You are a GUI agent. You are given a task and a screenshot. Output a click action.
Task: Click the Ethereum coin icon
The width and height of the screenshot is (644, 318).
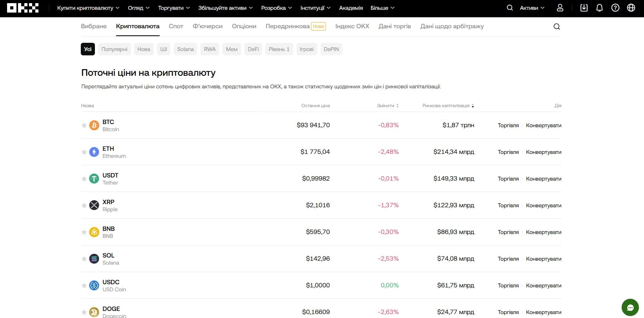point(94,152)
